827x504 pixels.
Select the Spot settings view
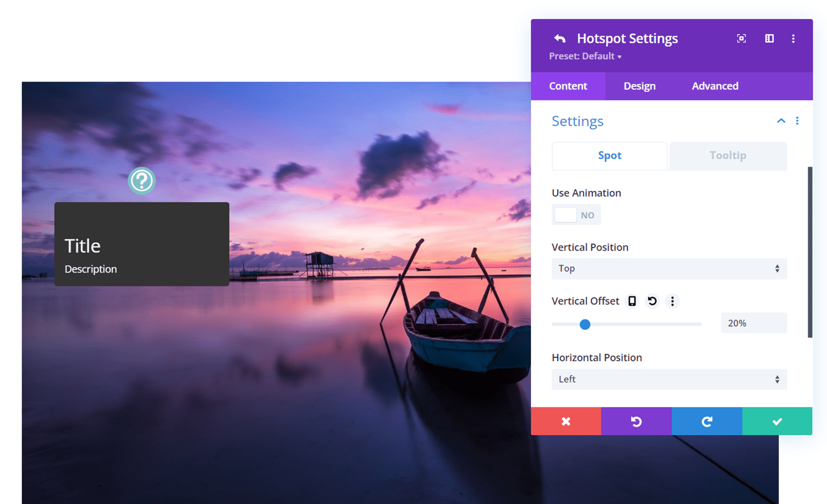[x=609, y=156]
